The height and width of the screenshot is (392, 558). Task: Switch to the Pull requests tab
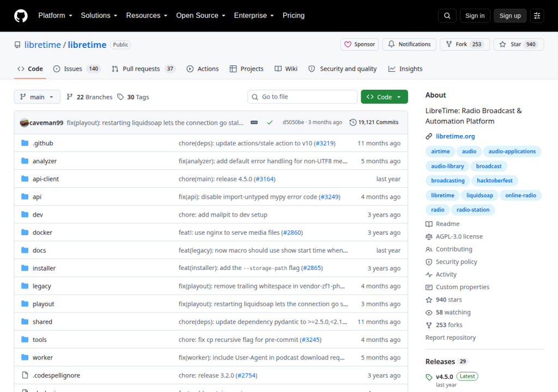coord(144,69)
